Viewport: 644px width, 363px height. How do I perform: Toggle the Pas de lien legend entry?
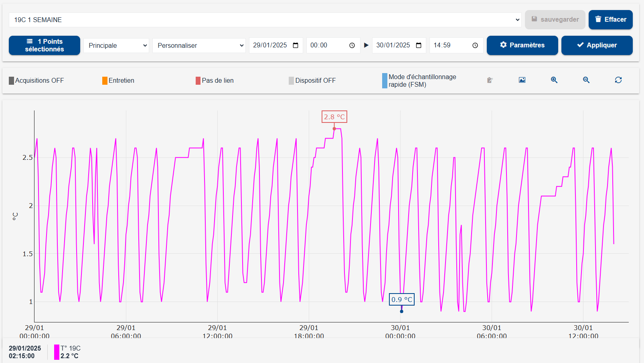point(215,81)
